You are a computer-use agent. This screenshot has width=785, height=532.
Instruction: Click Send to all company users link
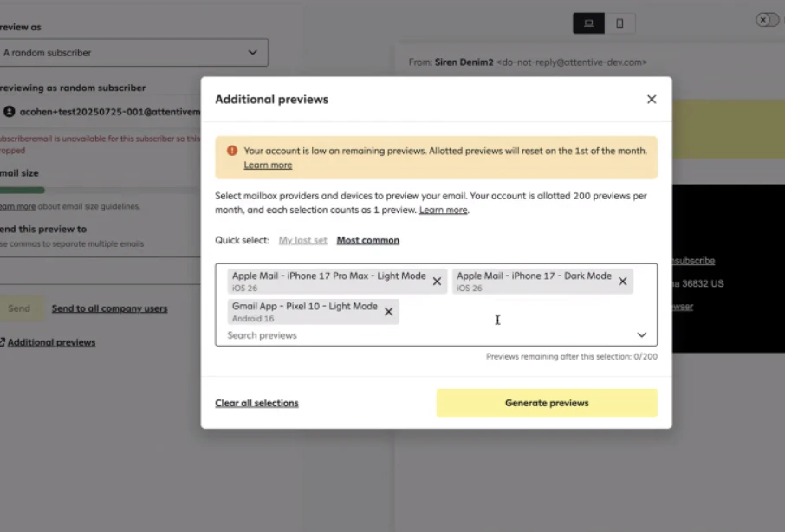(110, 308)
